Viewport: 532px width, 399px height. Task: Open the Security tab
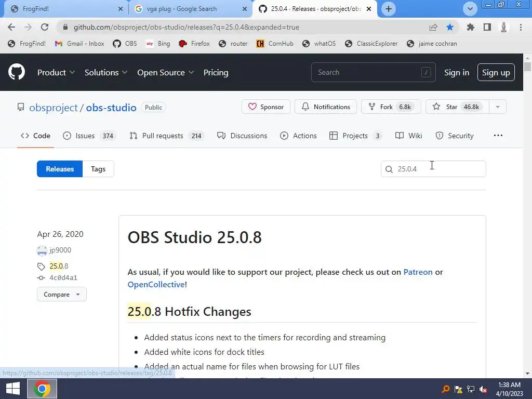coord(455,136)
